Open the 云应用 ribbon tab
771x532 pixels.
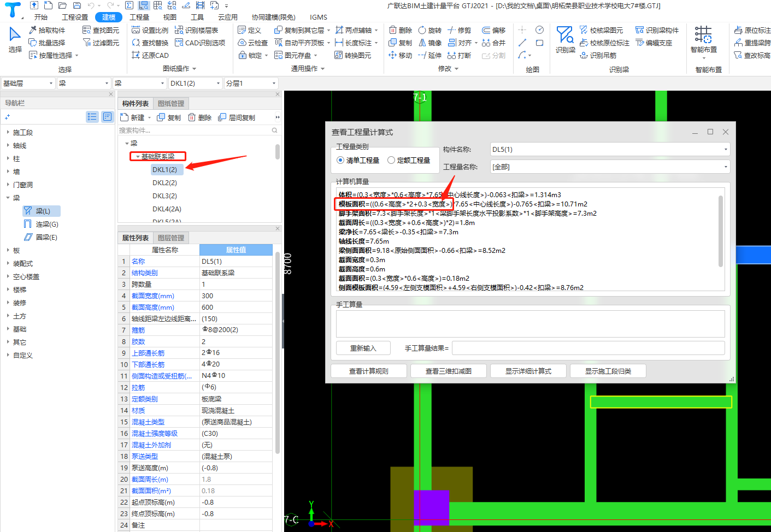pos(228,17)
